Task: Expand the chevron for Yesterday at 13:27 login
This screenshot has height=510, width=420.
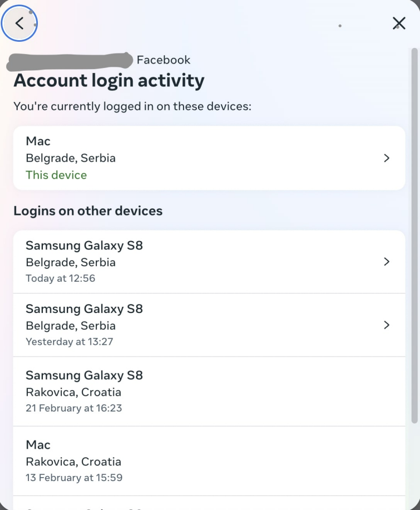Action: [x=387, y=325]
